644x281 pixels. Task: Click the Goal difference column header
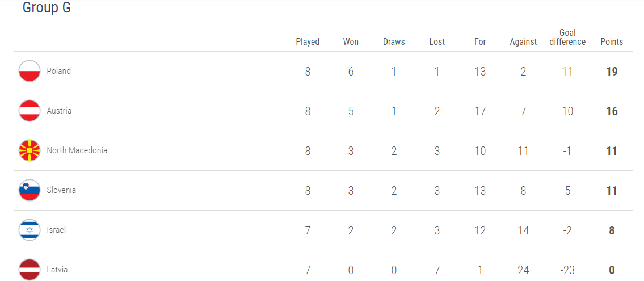(567, 37)
